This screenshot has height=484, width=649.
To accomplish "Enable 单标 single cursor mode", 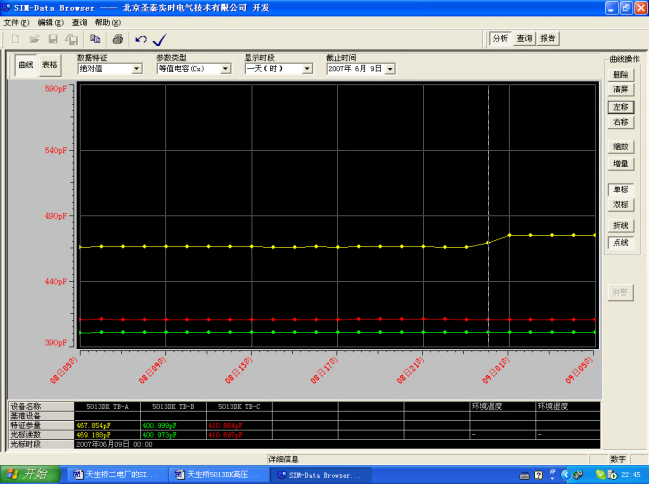I will [620, 190].
